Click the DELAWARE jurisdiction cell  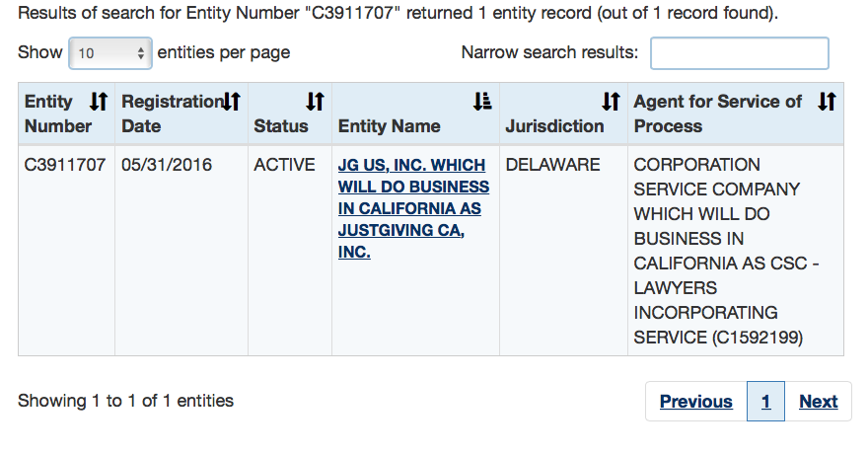pyautogui.click(x=552, y=165)
